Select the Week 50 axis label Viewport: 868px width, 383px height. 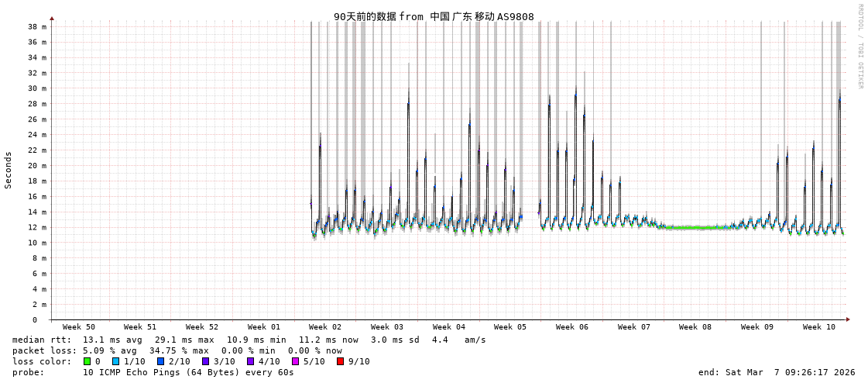(79, 327)
